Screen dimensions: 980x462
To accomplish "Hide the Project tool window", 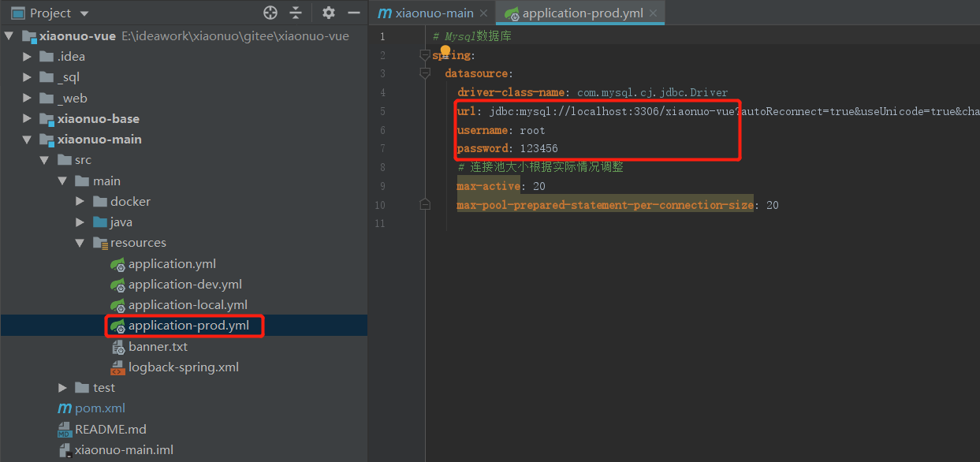I will 354,13.
